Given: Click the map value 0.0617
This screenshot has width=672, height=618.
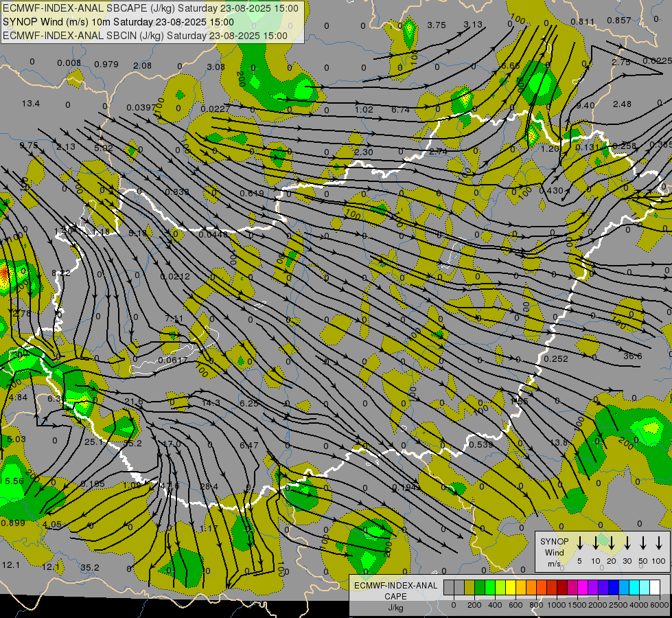Looking at the screenshot, I should 173,360.
